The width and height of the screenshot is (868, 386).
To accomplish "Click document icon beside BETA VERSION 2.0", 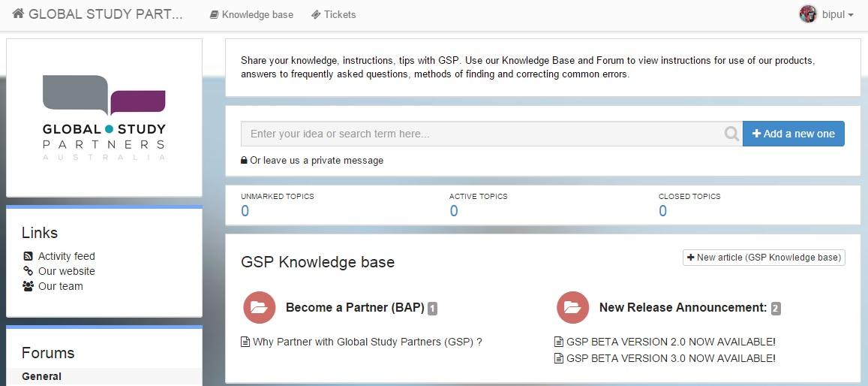I will (559, 342).
